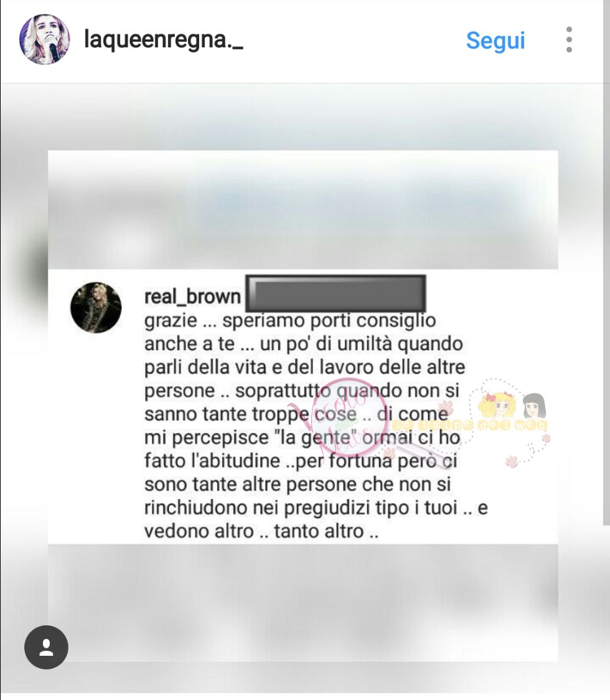Click the line "parli della vita e del lavoro"

click(305, 367)
